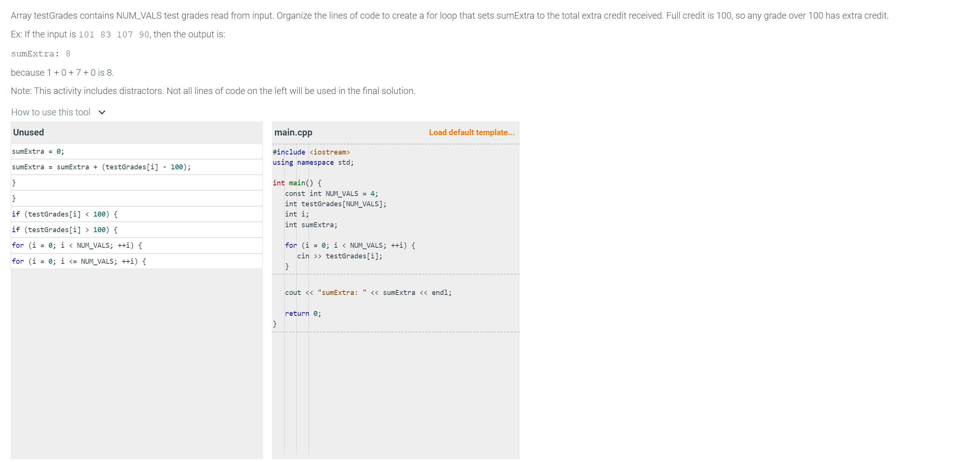
Task: Click the 'int sumExtra;' declaration line
Action: (311, 225)
